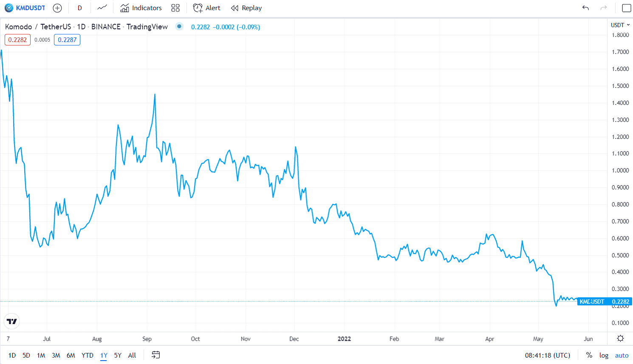Undo the last chart action
Image resolution: width=633 pixels, height=364 pixels.
586,8
